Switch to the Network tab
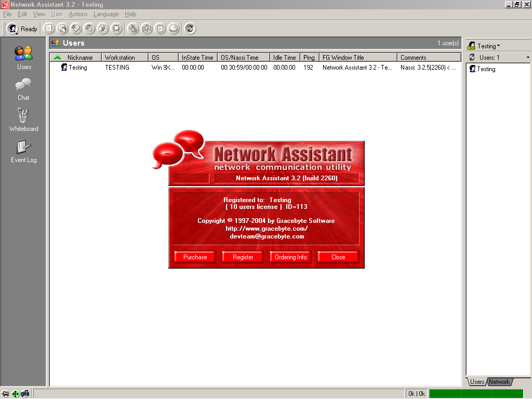 coord(499,382)
